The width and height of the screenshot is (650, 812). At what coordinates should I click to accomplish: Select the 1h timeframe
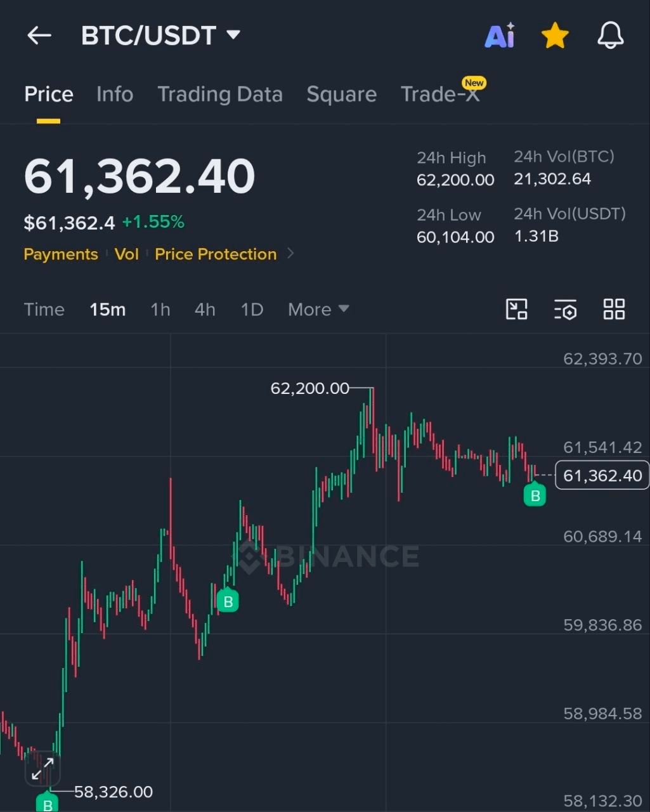point(160,310)
